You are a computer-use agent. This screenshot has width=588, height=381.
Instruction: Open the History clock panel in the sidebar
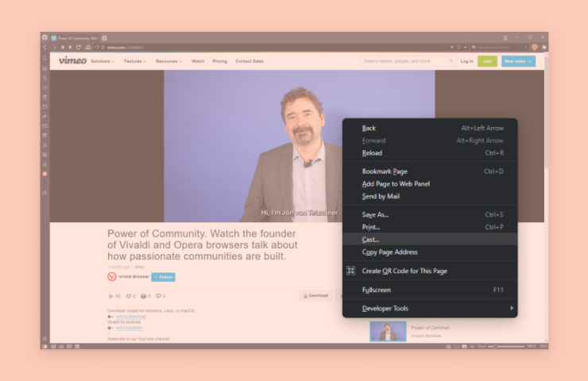point(44,87)
